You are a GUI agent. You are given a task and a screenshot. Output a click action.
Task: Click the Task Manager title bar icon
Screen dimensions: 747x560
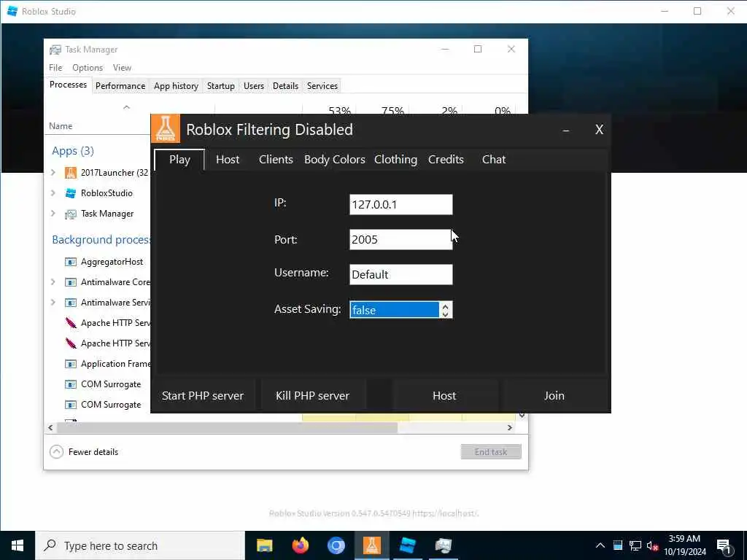[x=55, y=50]
